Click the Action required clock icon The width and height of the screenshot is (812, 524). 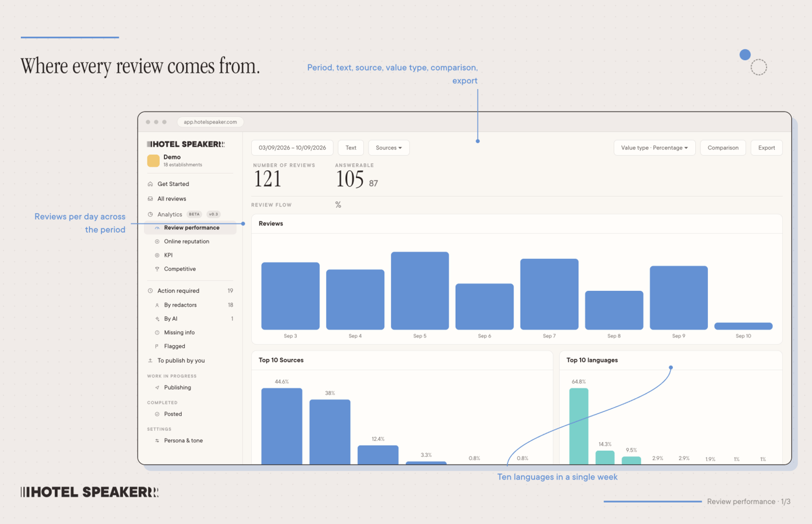[x=150, y=291]
